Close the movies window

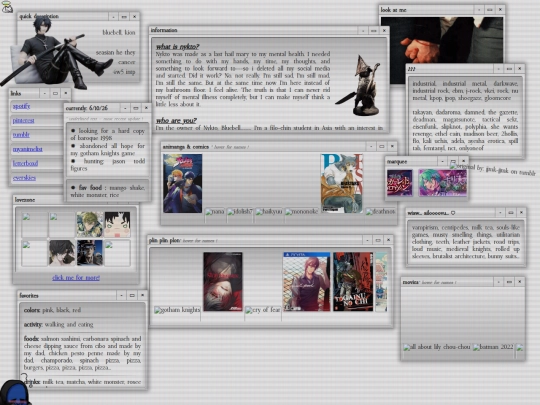520,282
